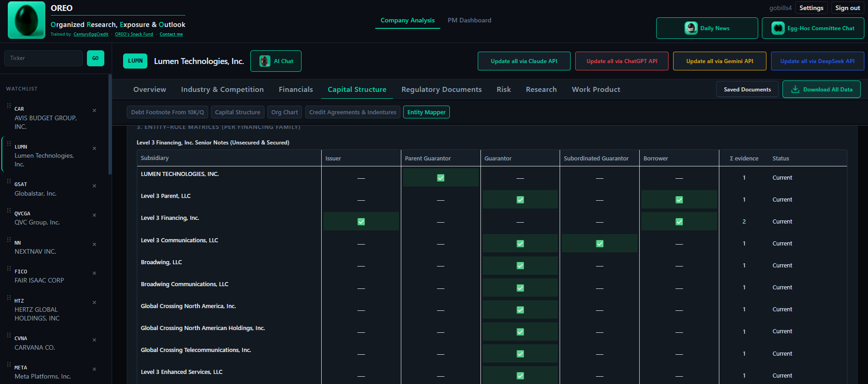Viewport: 868px width, 384px height.
Task: Select Credit Agreements & Indentures subtab
Action: pyautogui.click(x=353, y=112)
